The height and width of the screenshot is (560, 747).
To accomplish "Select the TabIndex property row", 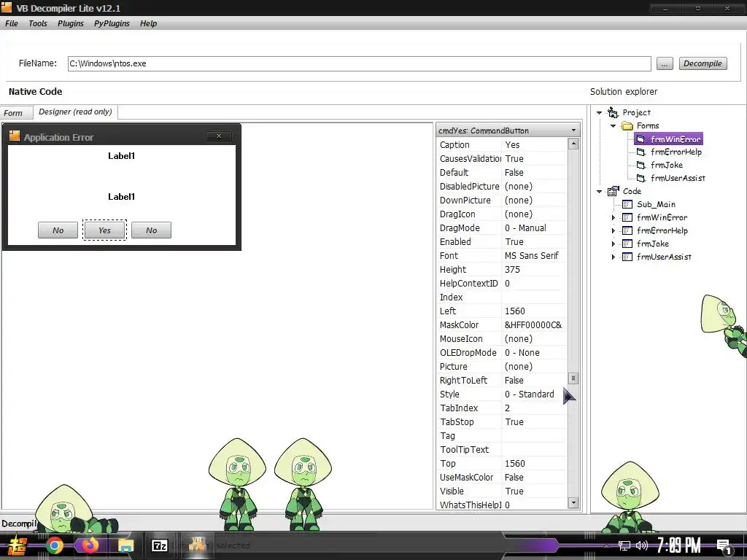I will [x=502, y=408].
